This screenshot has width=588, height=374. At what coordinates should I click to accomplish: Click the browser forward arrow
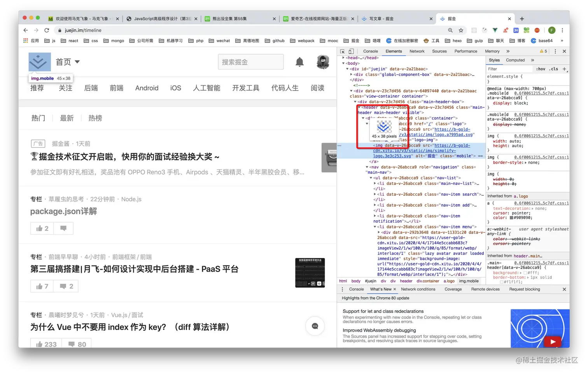coord(36,30)
